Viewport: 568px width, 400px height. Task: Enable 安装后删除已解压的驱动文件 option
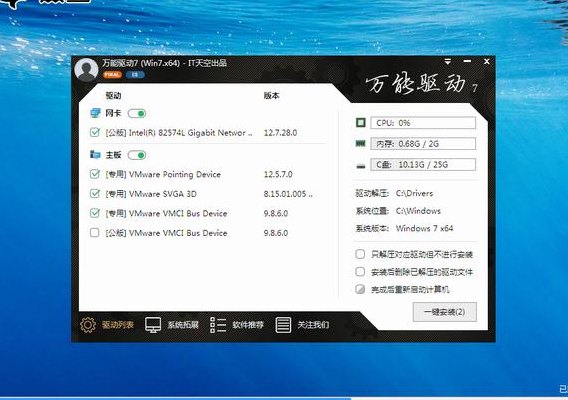[x=360, y=271]
